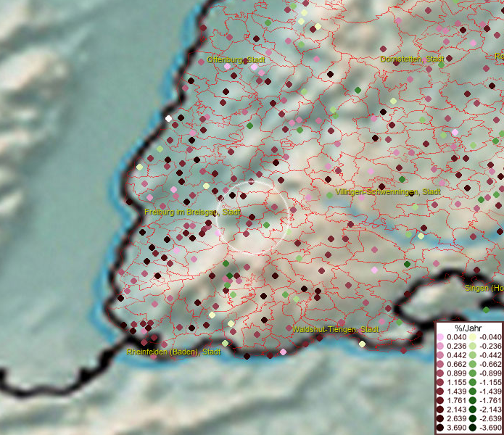Click the 1.761 legend value
This screenshot has width=504, height=435.
pos(456,401)
